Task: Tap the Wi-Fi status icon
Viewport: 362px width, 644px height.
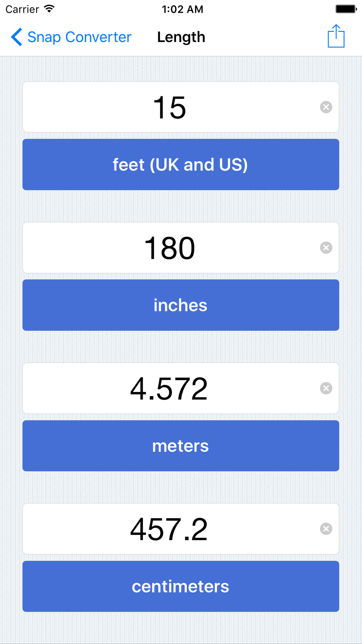Action: pyautogui.click(x=49, y=9)
